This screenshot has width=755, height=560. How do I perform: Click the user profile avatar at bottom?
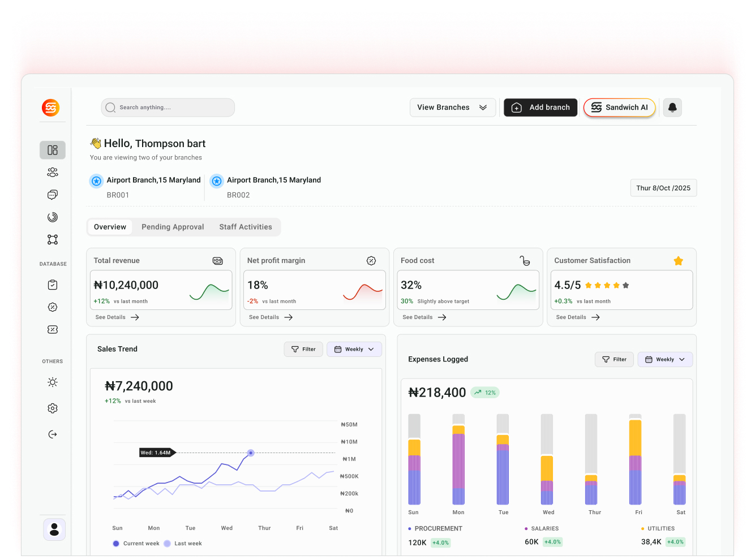pyautogui.click(x=54, y=529)
